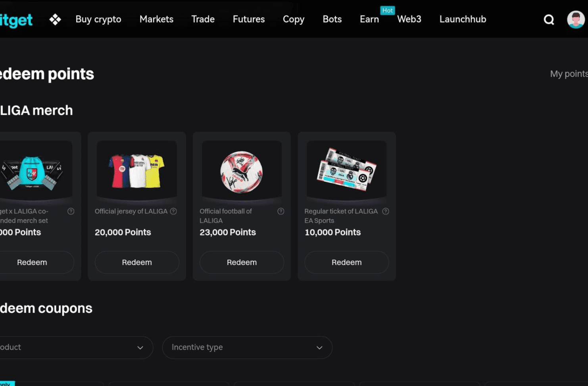This screenshot has height=386, width=588.
Task: Click help icon beside Official football of LALIGA
Action: coord(281,211)
